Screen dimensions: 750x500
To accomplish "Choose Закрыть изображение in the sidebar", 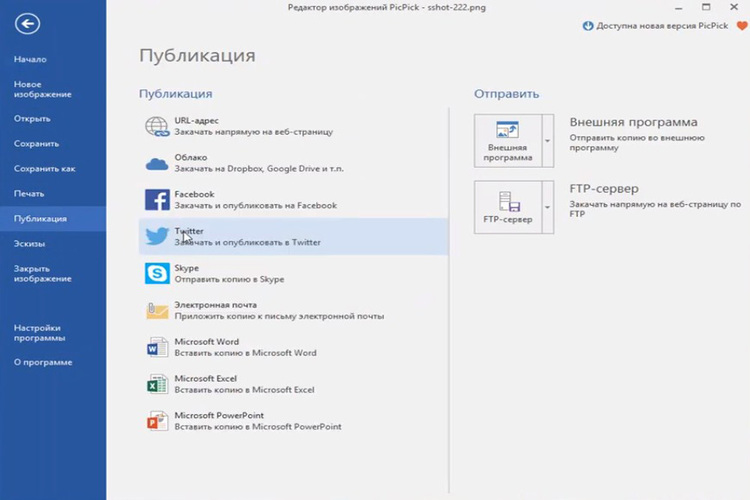I will 43,273.
